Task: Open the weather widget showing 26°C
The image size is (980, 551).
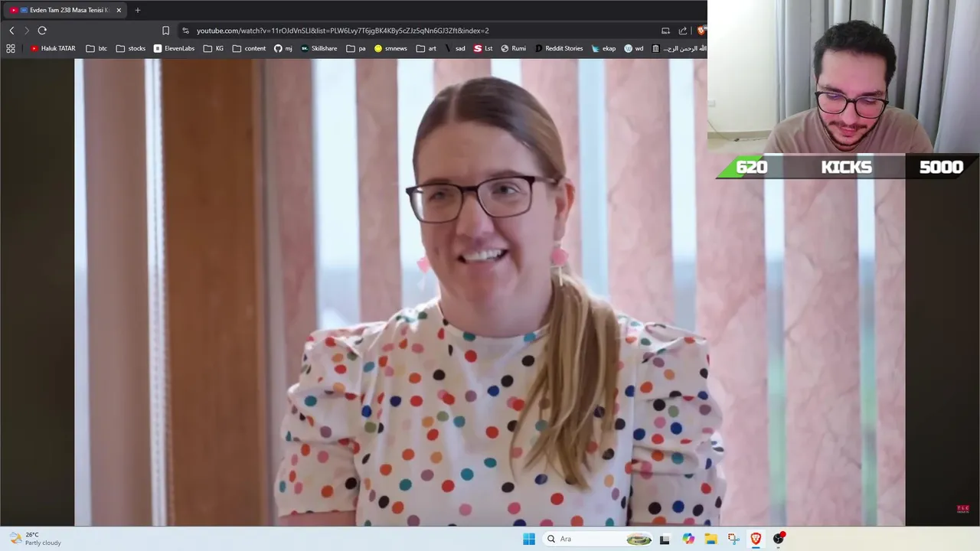Action: [35, 539]
